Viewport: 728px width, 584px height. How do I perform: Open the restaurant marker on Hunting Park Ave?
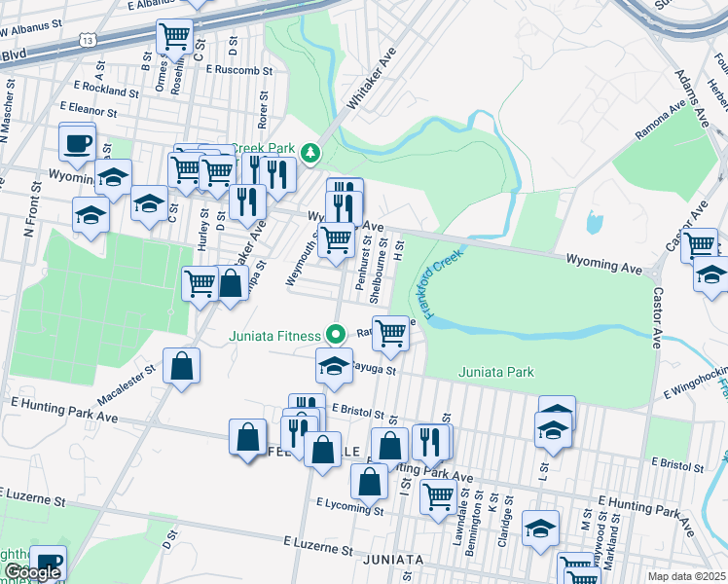431,447
